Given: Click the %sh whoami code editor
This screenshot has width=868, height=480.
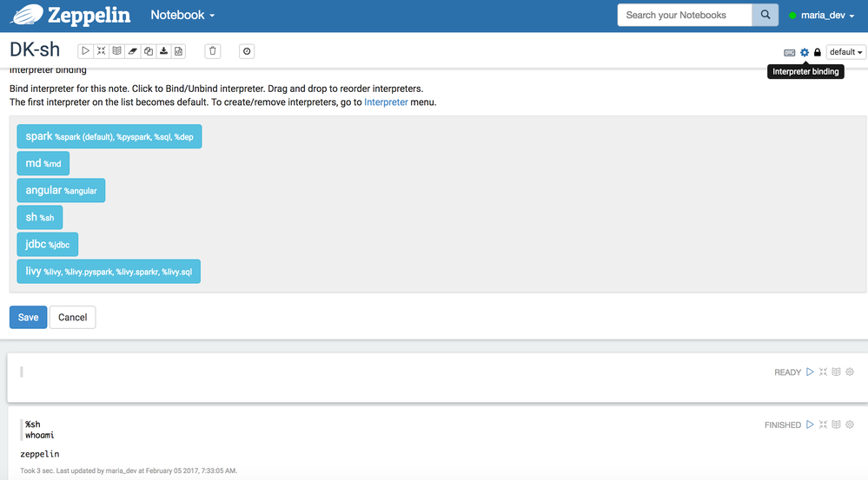Looking at the screenshot, I should click(388, 430).
